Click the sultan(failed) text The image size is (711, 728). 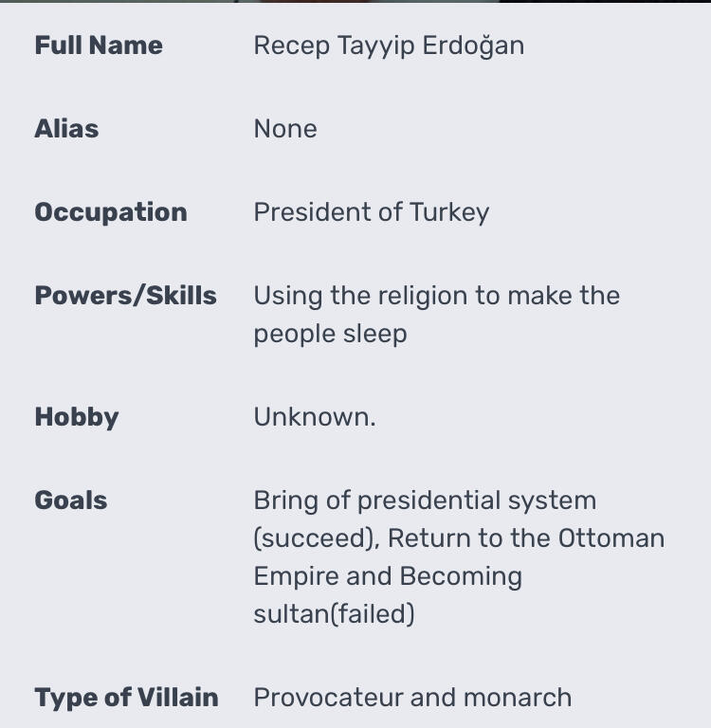pos(334,614)
